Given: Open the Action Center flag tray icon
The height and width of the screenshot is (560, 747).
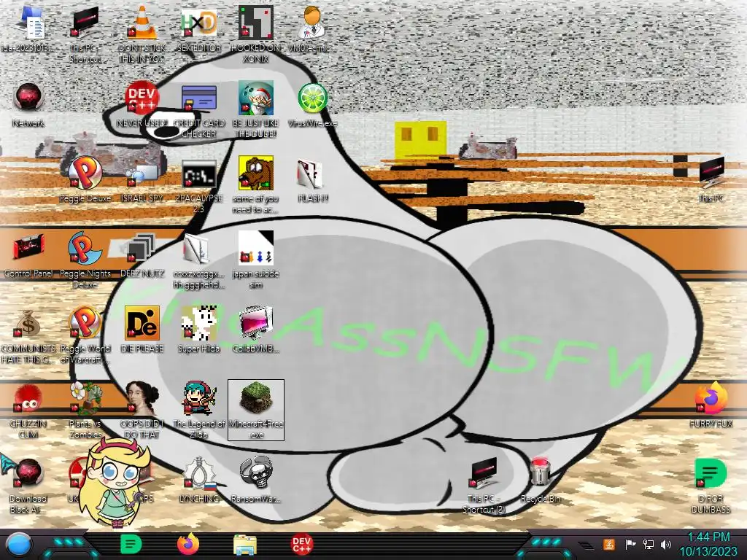Looking at the screenshot, I should 630,544.
